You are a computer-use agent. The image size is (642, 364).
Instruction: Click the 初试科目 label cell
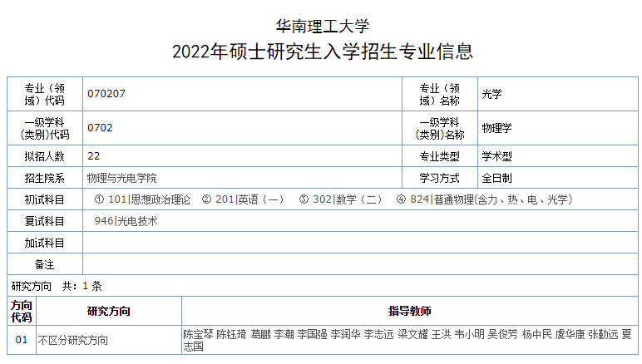coord(45,199)
